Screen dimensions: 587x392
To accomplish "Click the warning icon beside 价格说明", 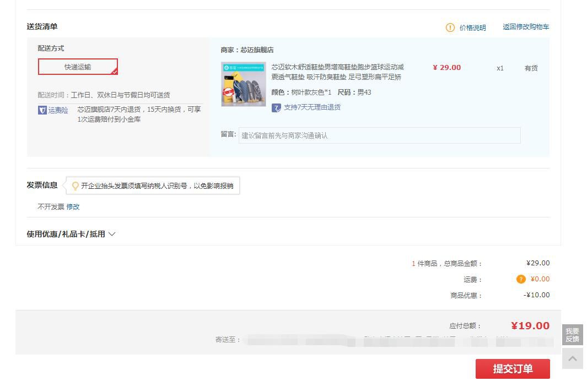I will 450,27.
